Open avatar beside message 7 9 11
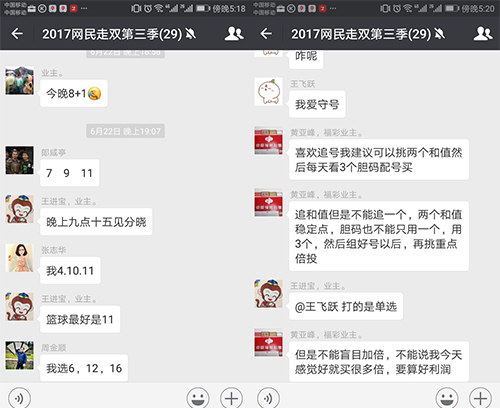 click(x=19, y=160)
